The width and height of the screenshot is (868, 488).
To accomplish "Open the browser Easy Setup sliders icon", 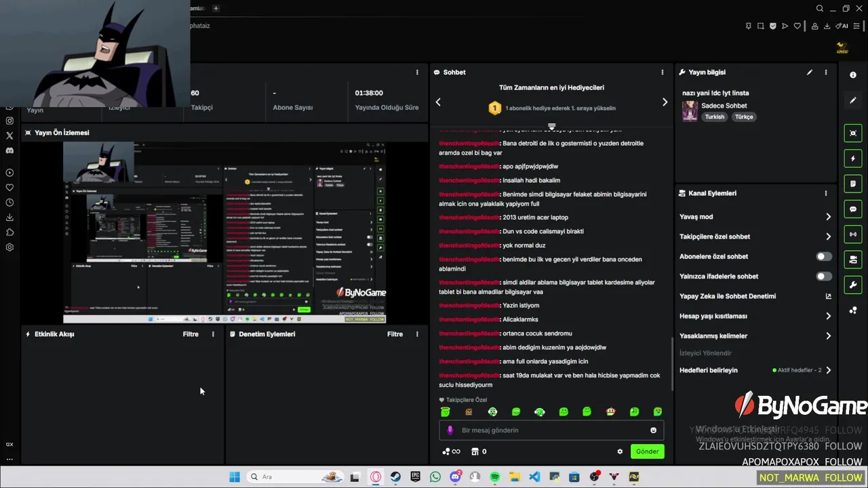I will [x=856, y=26].
